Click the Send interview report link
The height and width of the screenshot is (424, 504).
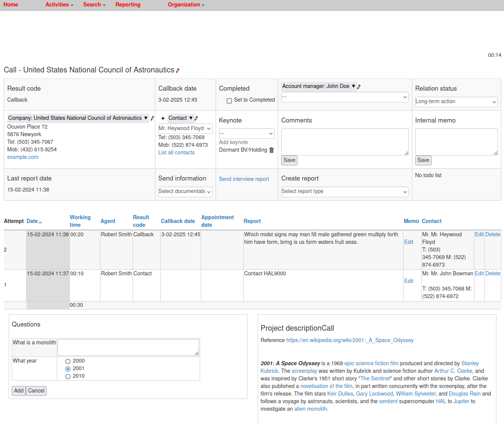[x=244, y=179]
